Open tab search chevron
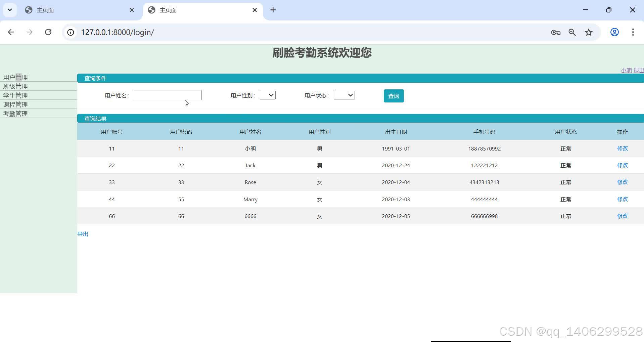This screenshot has height=342, width=644. point(10,10)
